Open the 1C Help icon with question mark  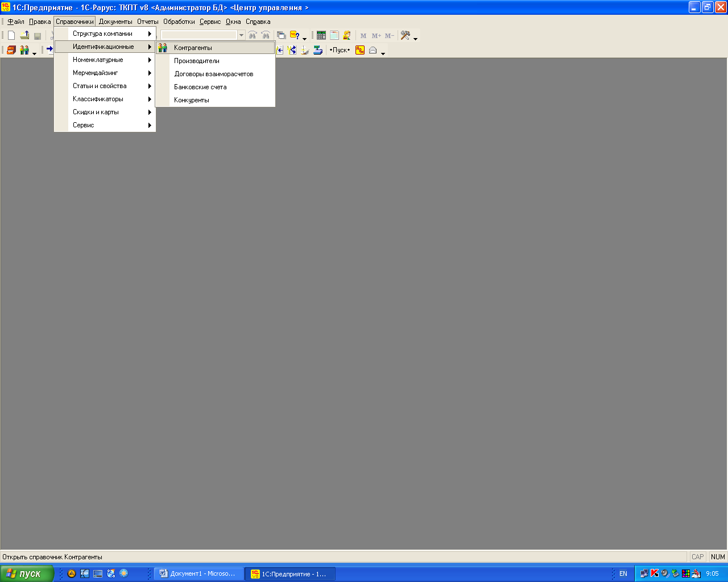pos(295,35)
